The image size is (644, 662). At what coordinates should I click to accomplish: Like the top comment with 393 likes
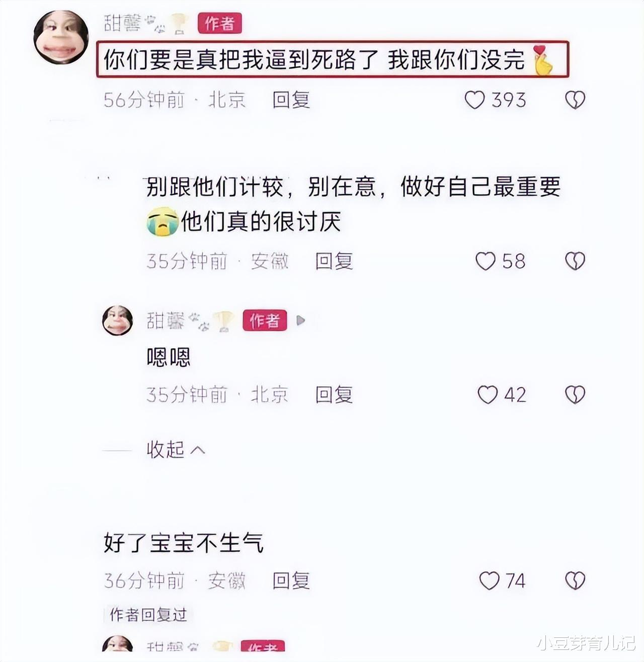click(x=474, y=100)
